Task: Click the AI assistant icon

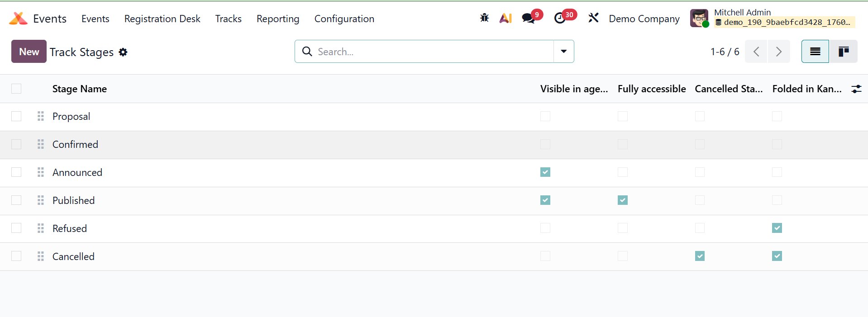Action: point(506,18)
